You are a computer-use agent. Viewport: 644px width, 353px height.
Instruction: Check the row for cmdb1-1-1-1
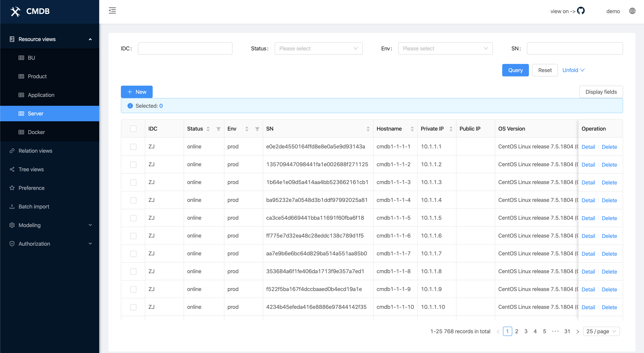coord(133,147)
